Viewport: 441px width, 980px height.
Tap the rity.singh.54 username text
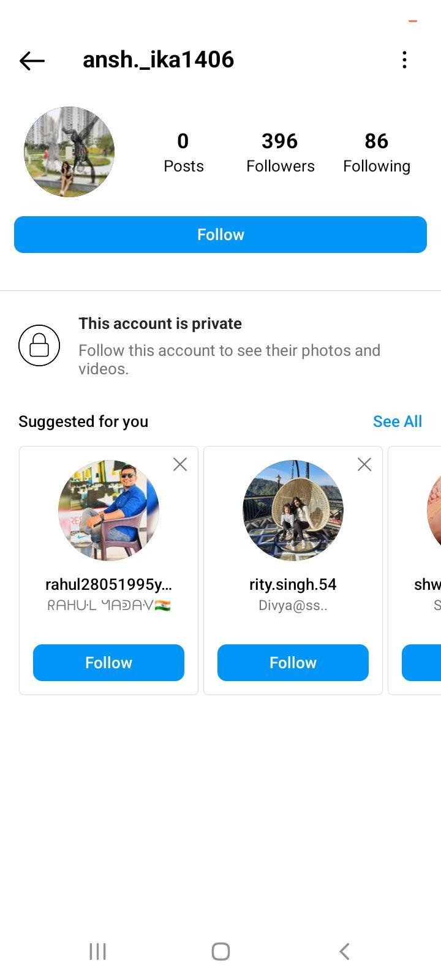pyautogui.click(x=293, y=584)
